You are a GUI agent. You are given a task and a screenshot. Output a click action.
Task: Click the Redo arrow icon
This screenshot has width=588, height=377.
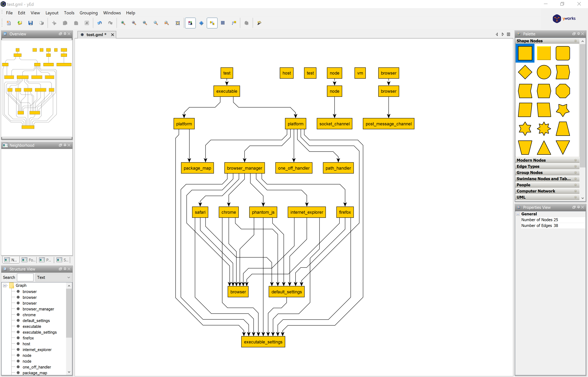point(111,23)
